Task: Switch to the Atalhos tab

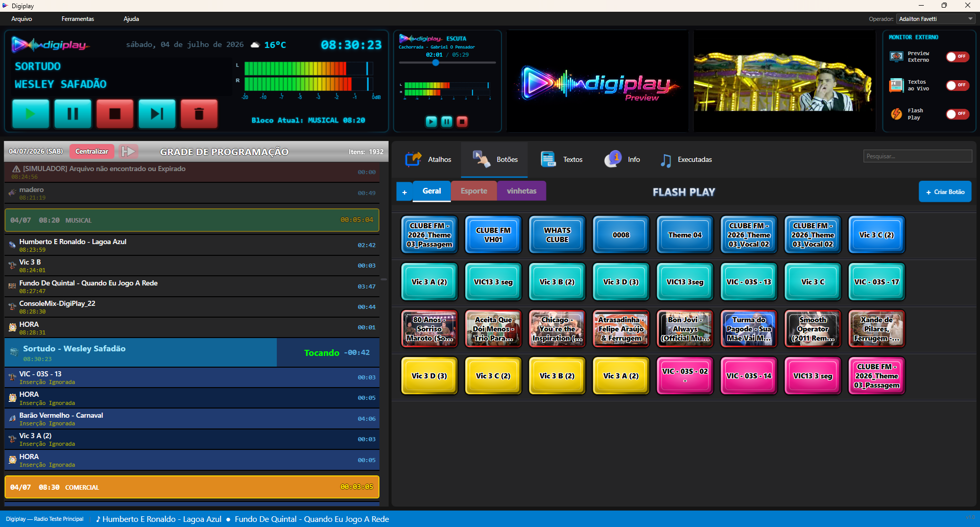Action: click(x=428, y=159)
